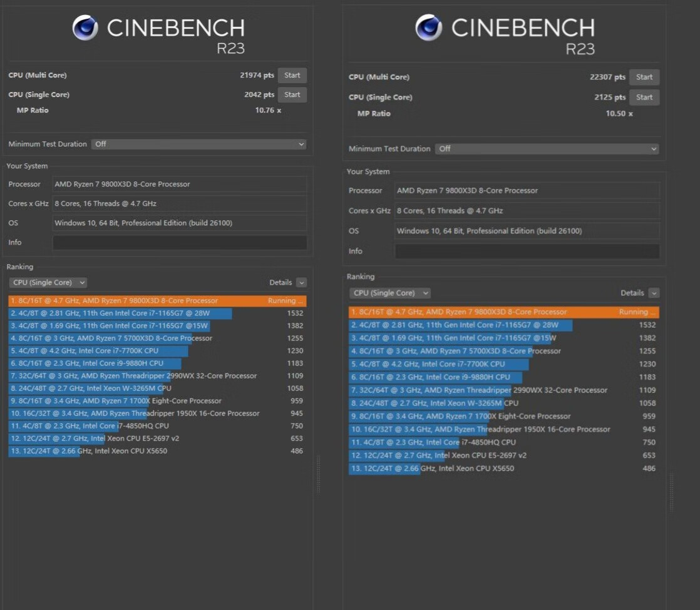Select the Threadripper 1950X ranking row, left window
This screenshot has height=610, width=700.
[157, 413]
